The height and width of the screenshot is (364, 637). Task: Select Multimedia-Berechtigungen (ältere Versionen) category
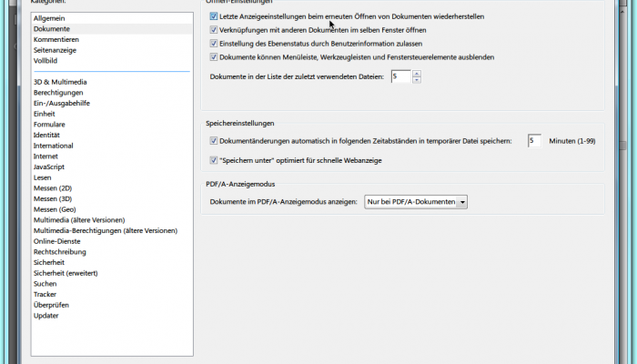coord(106,230)
